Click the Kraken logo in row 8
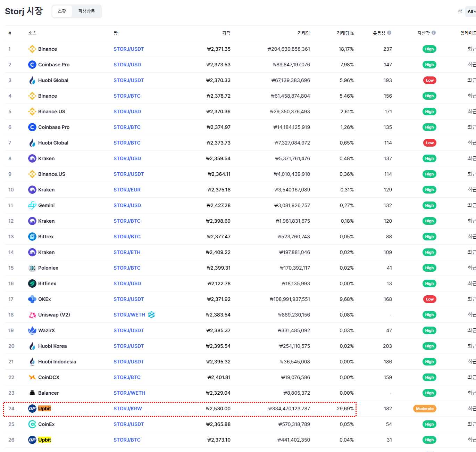 pyautogui.click(x=32, y=158)
